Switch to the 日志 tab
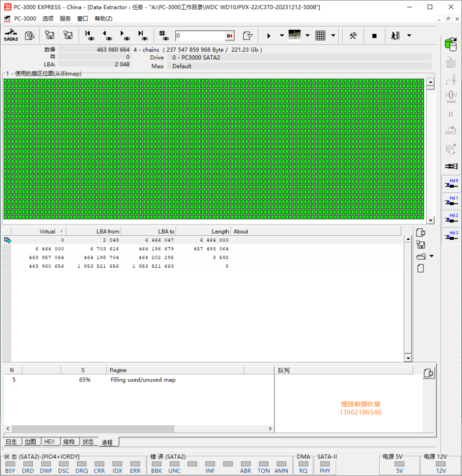 coord(12,442)
